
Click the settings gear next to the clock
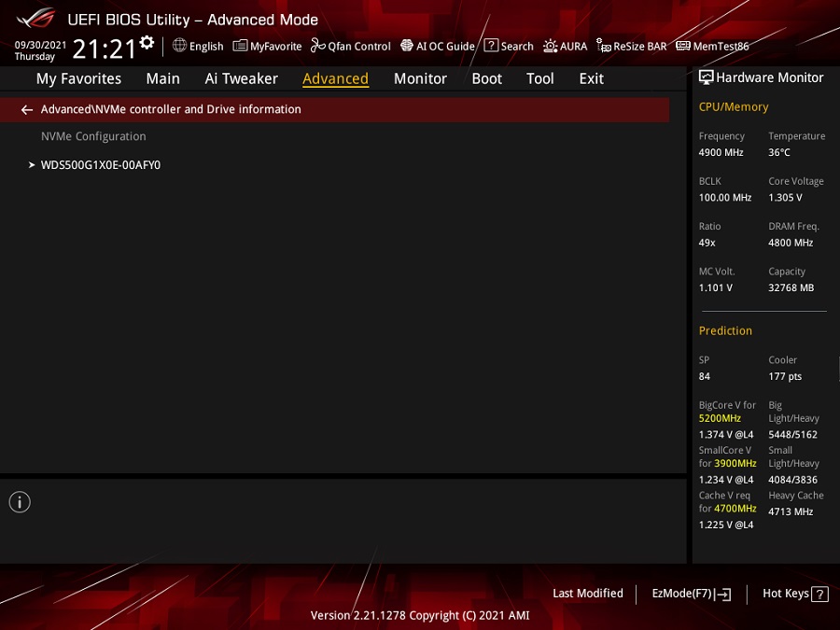[x=147, y=42]
